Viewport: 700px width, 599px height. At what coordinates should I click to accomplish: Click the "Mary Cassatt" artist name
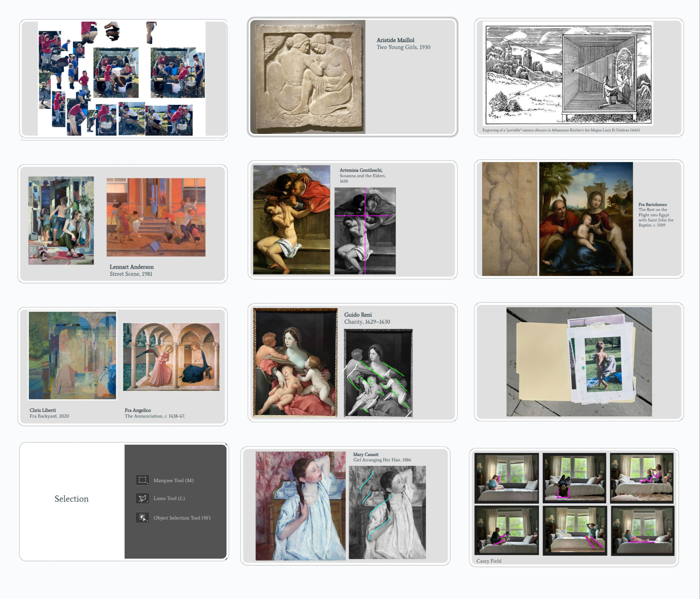tap(366, 455)
